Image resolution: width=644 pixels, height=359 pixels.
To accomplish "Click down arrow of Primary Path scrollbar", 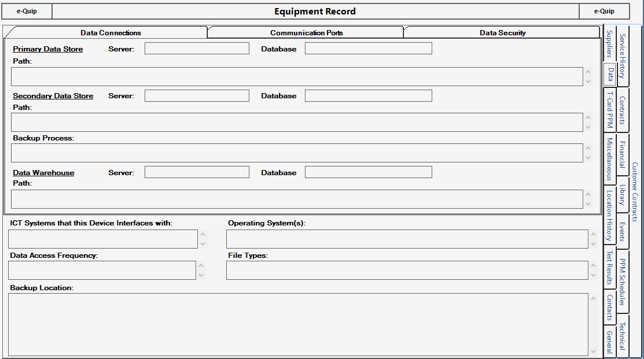I will pos(588,82).
